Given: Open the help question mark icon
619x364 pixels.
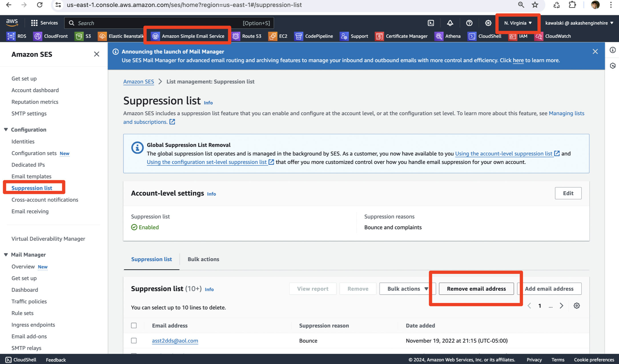Looking at the screenshot, I should point(469,23).
